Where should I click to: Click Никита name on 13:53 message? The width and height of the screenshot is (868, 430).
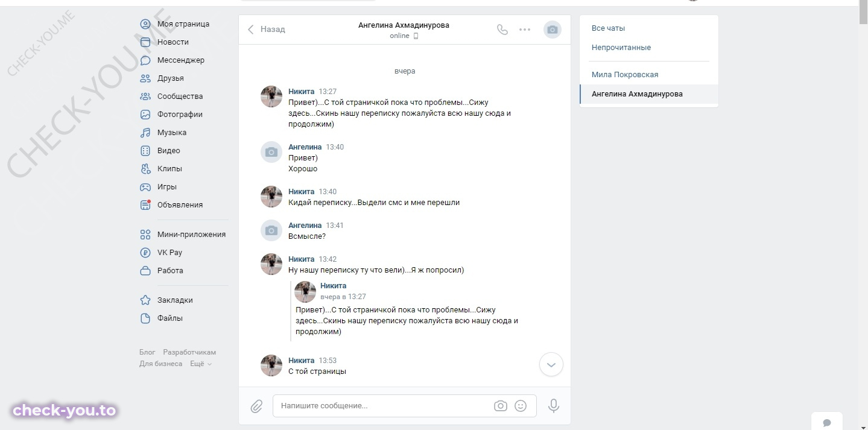[302, 361]
